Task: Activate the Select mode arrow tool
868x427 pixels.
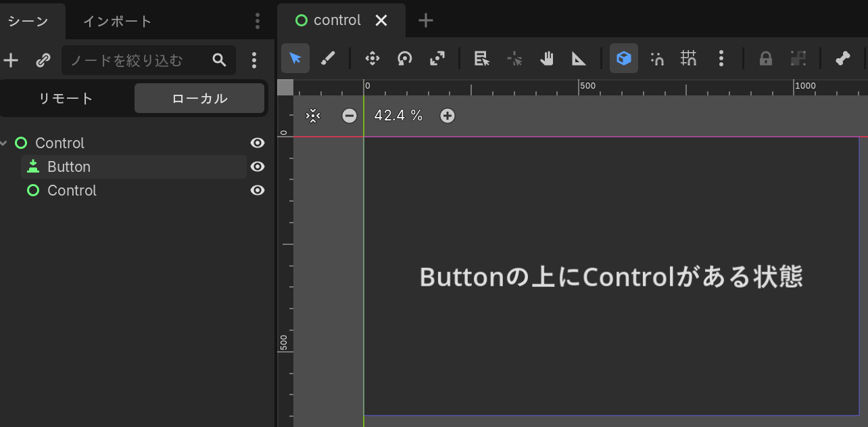Action: coord(295,58)
